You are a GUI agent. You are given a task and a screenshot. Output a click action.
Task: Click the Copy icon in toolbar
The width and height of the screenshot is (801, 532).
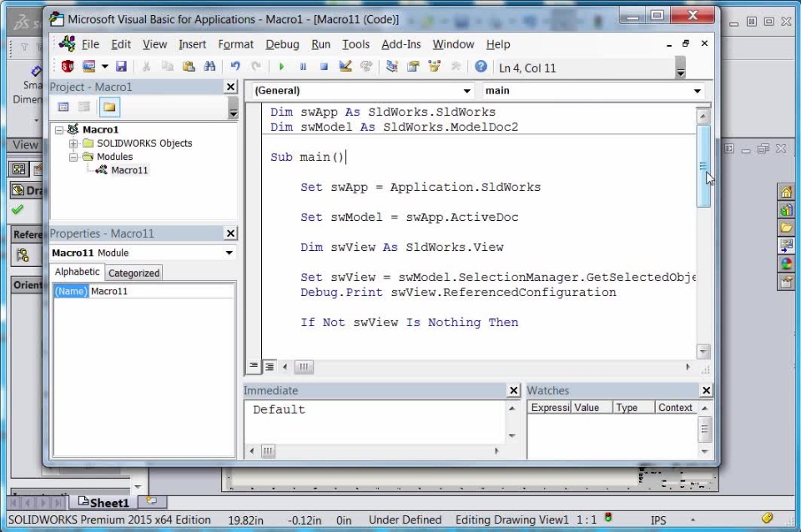168,67
